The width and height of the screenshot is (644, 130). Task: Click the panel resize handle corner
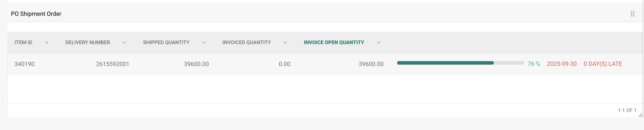pyautogui.click(x=640, y=115)
